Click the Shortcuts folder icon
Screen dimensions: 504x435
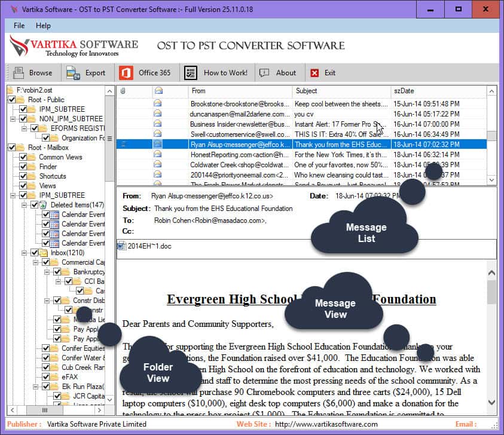32,176
